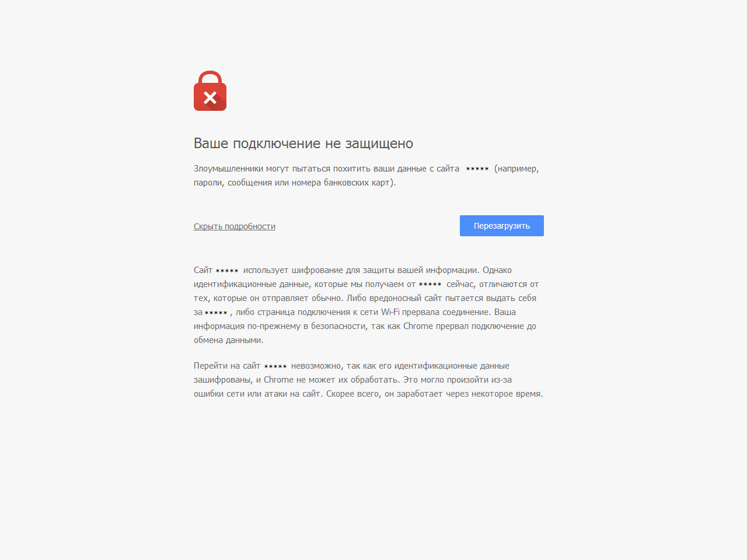Click masked site name after получаем от
747x560 pixels.
click(430, 285)
